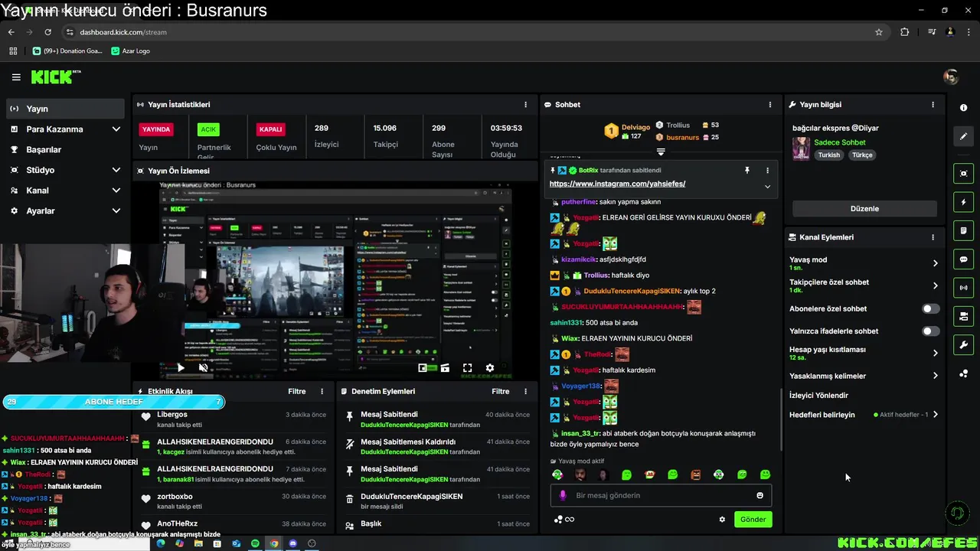
Task: Open chat settings gear beside Gönder
Action: point(722,520)
